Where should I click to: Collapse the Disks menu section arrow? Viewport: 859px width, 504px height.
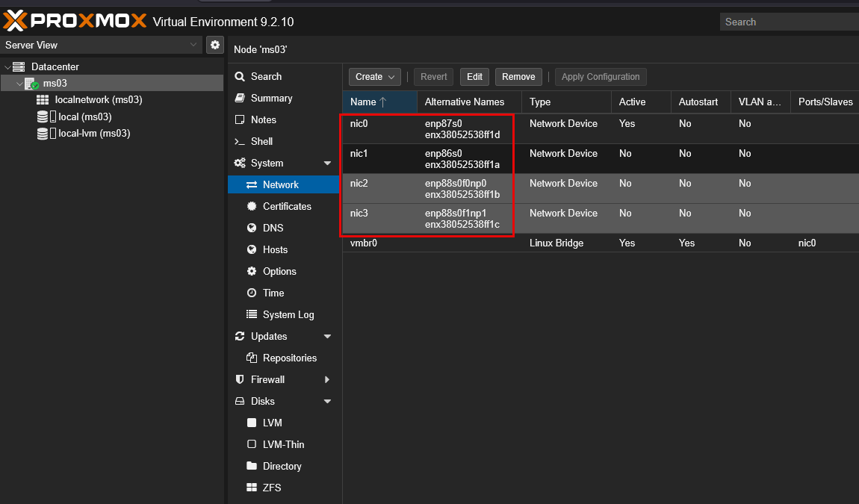point(328,401)
